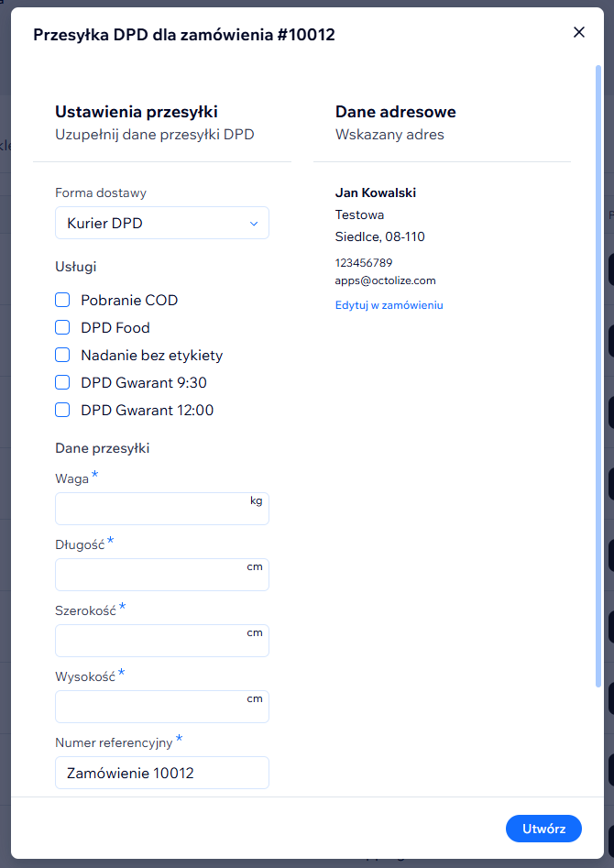
Task: Enable the Pobranie COD checkbox
Action: [x=62, y=300]
